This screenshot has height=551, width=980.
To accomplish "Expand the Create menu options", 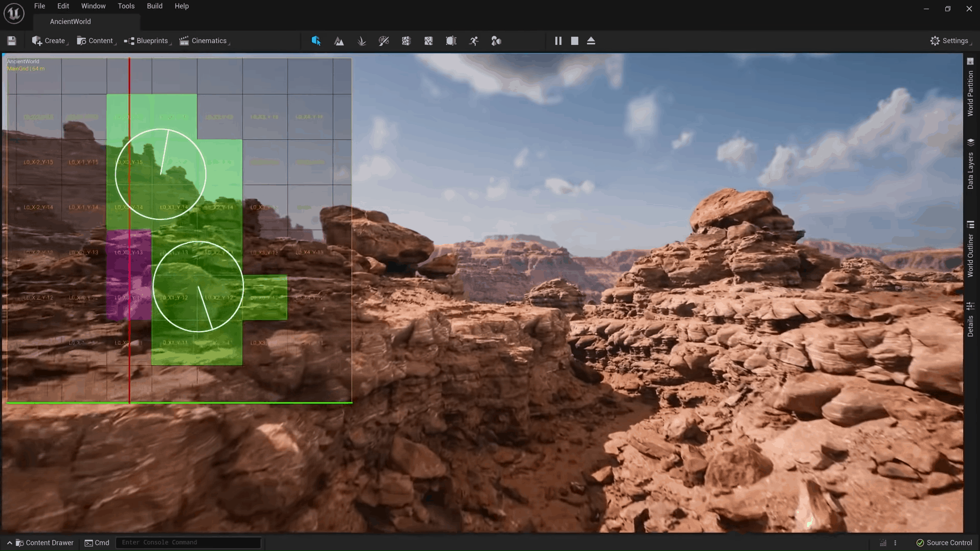I will pos(49,41).
